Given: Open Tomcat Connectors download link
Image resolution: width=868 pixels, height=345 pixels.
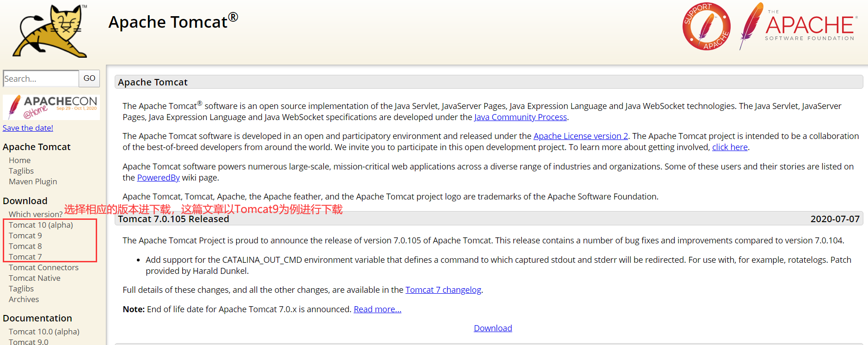Looking at the screenshot, I should pyautogui.click(x=43, y=267).
